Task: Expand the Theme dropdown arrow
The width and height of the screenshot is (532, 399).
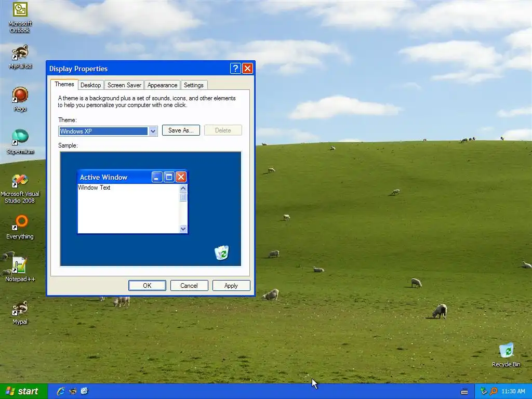Action: point(153,131)
